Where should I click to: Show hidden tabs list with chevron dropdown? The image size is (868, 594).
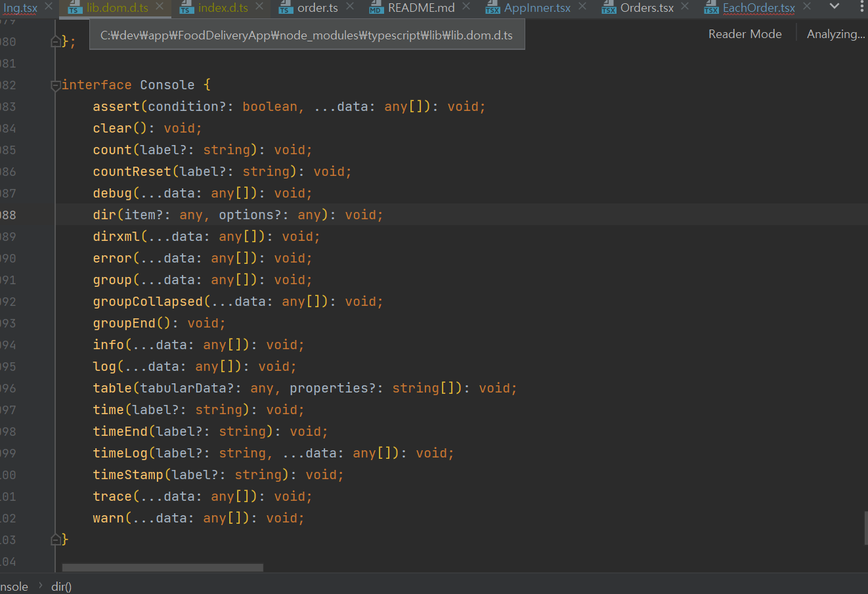pos(835,7)
